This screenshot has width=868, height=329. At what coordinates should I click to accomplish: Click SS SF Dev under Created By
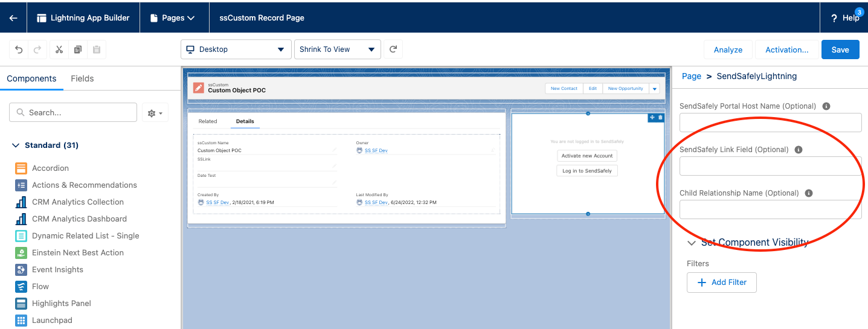217,202
